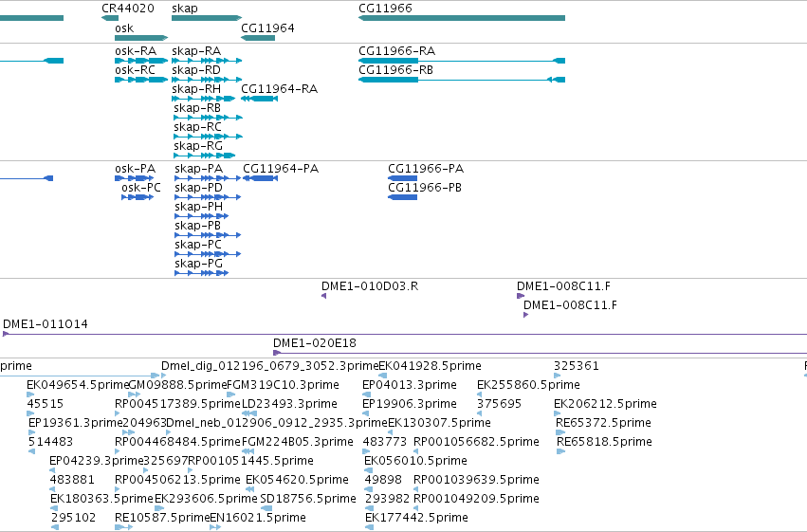Image resolution: width=807 pixels, height=532 pixels.
Task: Click the 45515 feature label
Action: (x=46, y=404)
